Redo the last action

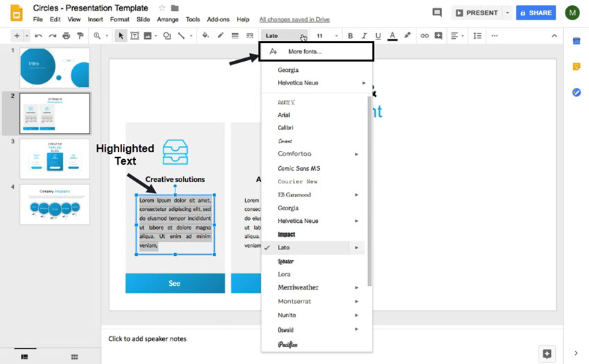[52, 36]
